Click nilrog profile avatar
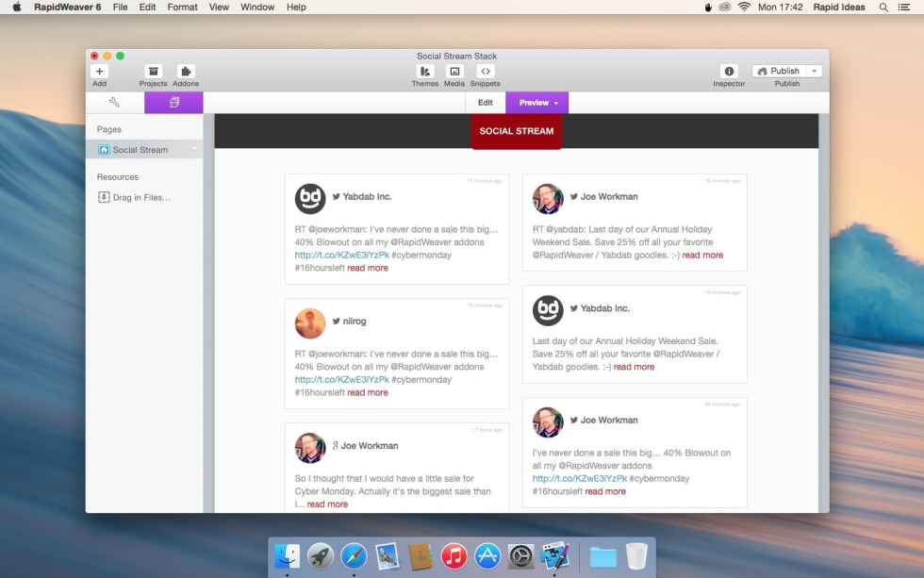This screenshot has width=924, height=578. point(310,323)
